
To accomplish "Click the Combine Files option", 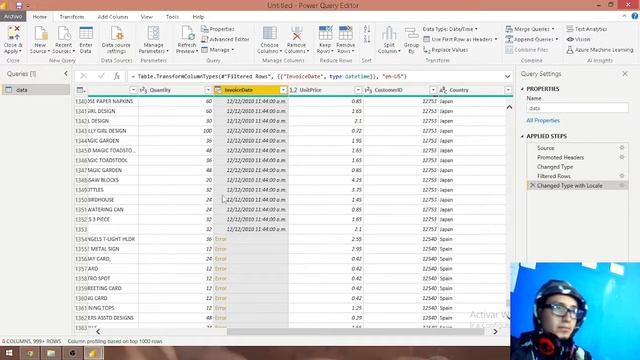I will point(527,49).
